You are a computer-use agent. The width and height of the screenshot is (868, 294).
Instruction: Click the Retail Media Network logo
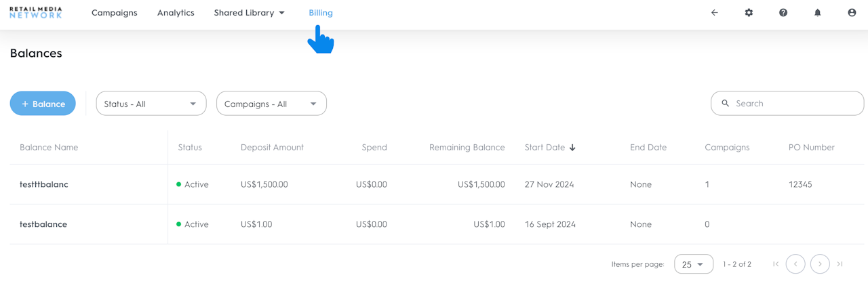pos(35,13)
